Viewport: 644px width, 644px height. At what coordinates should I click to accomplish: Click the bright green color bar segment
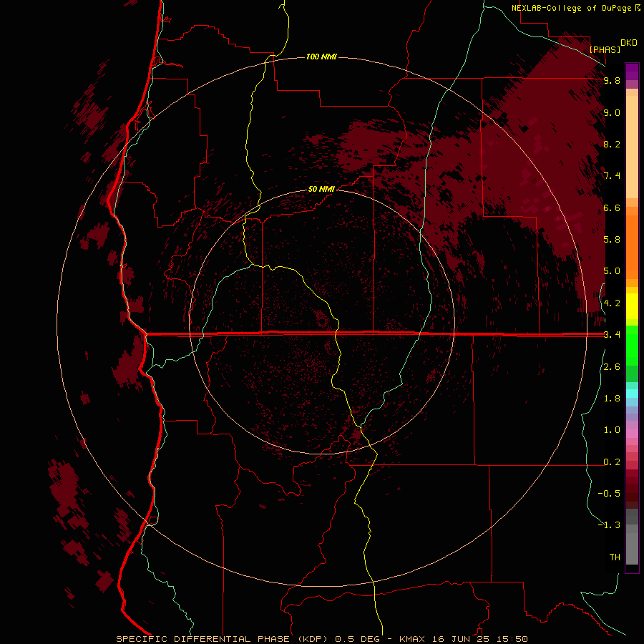[x=632, y=345]
